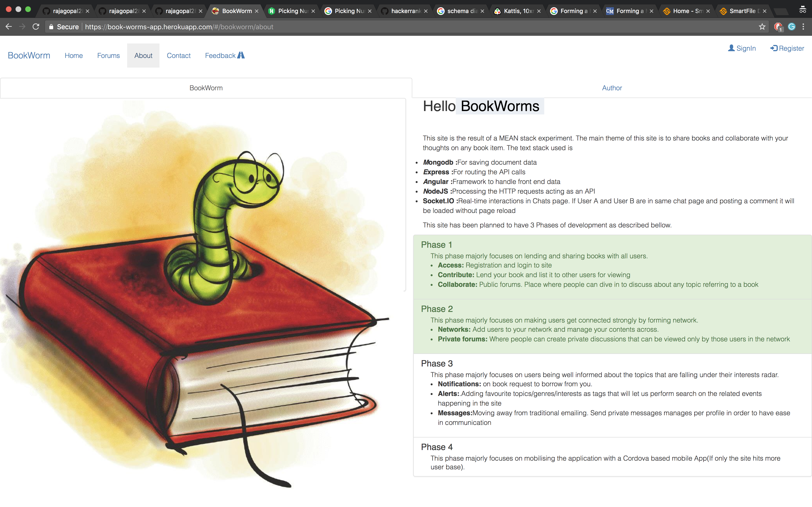Close the SmartFile browser tab
This screenshot has width=812, height=507.
[764, 11]
